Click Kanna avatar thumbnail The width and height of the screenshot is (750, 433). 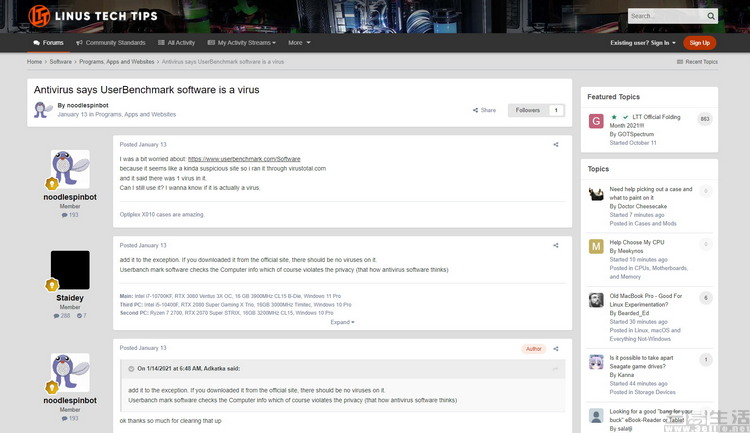point(596,362)
